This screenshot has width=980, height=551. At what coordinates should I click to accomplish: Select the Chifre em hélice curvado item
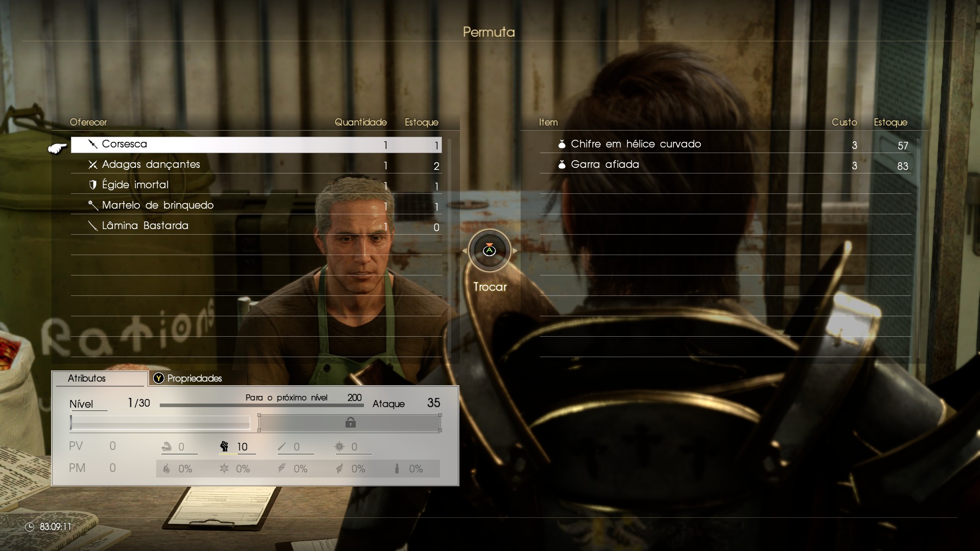(x=725, y=144)
